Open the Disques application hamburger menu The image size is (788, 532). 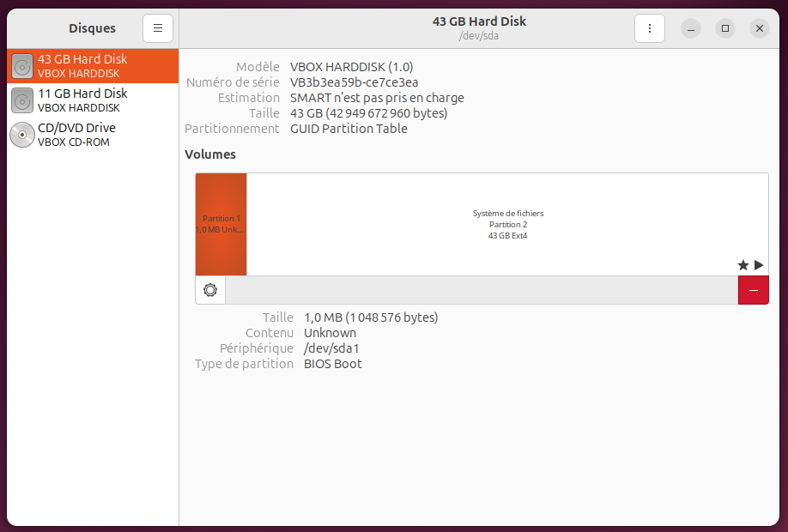click(158, 28)
